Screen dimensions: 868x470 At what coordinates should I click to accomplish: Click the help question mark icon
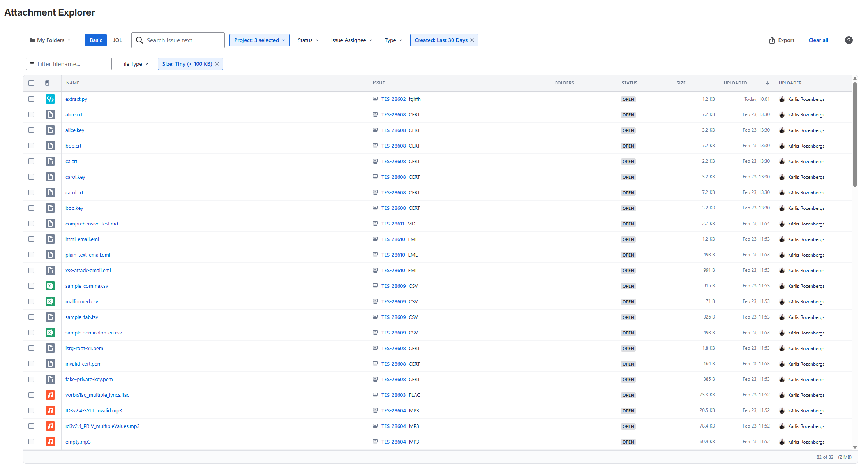849,40
